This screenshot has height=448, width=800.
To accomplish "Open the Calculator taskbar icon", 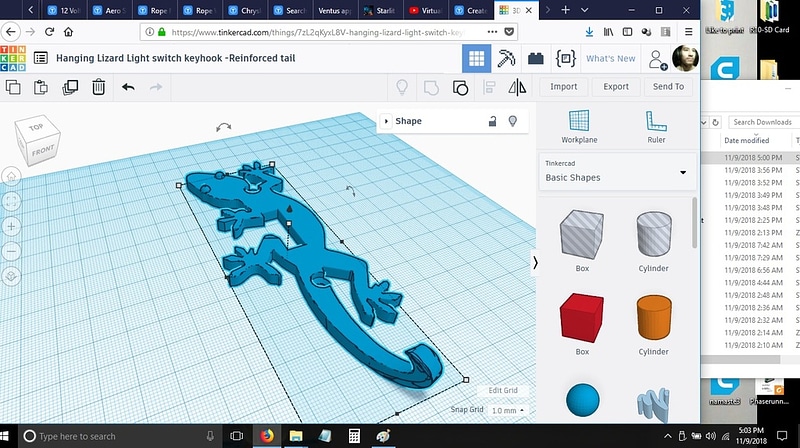I will click(x=354, y=436).
